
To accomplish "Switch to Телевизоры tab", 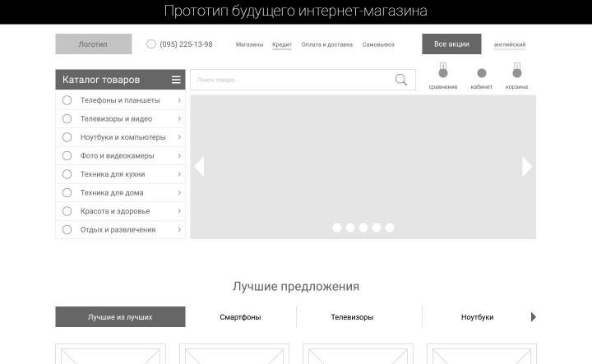I will tap(352, 317).
